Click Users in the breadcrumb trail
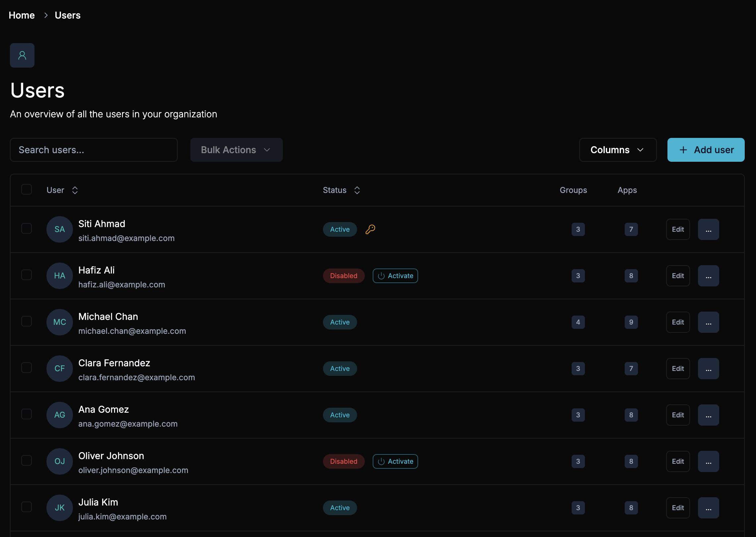Image resolution: width=756 pixels, height=537 pixels. pos(68,15)
